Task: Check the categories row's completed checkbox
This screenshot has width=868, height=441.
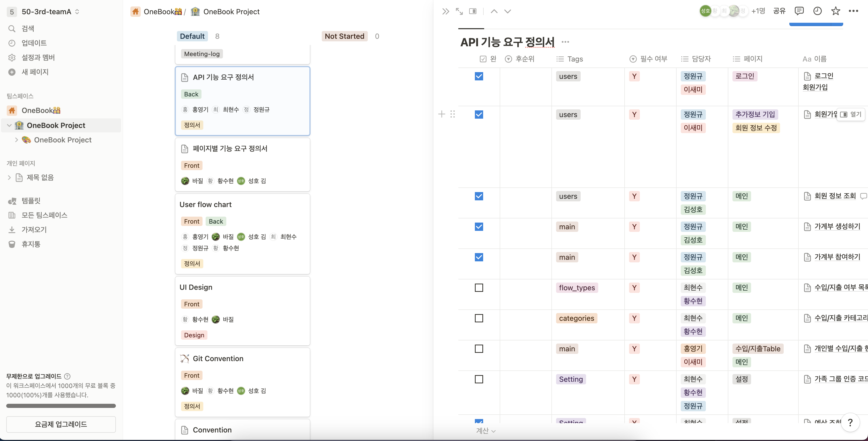Action: pos(479,318)
